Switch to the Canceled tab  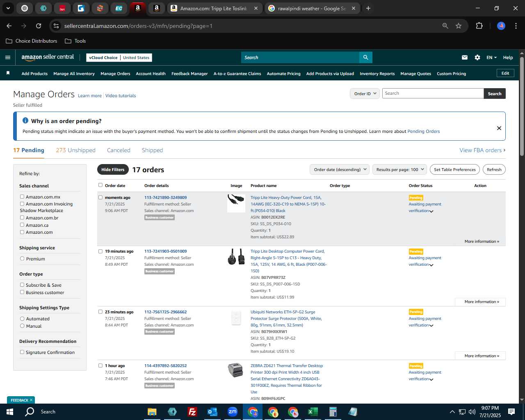(119, 150)
